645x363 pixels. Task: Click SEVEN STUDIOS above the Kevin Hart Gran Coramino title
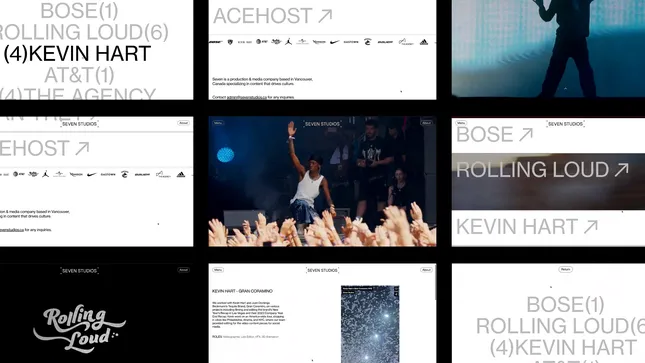[322, 270]
